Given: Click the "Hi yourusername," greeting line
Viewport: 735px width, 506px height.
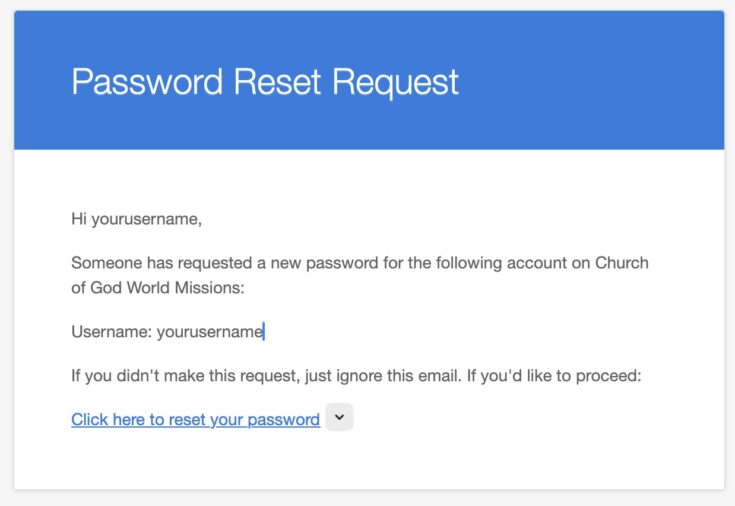Looking at the screenshot, I should (x=136, y=219).
